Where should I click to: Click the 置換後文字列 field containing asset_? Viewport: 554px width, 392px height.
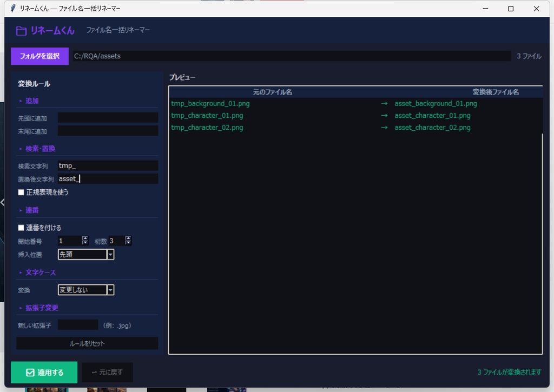[x=108, y=178]
